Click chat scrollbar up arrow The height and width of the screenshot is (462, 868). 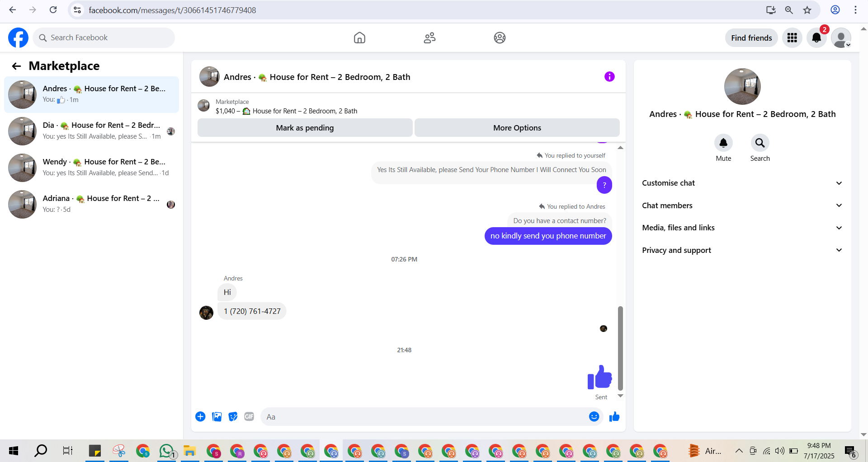(x=620, y=148)
